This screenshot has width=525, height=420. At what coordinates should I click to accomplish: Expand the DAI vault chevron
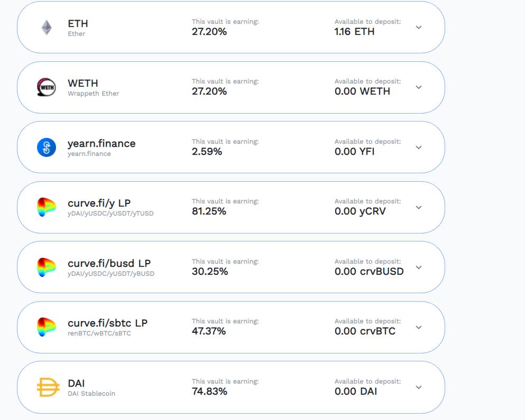point(419,387)
